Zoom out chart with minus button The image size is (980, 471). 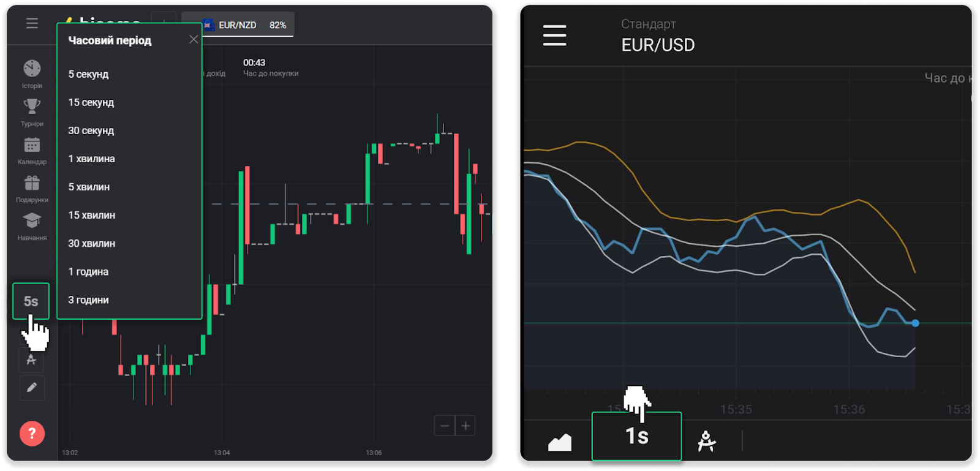point(445,426)
